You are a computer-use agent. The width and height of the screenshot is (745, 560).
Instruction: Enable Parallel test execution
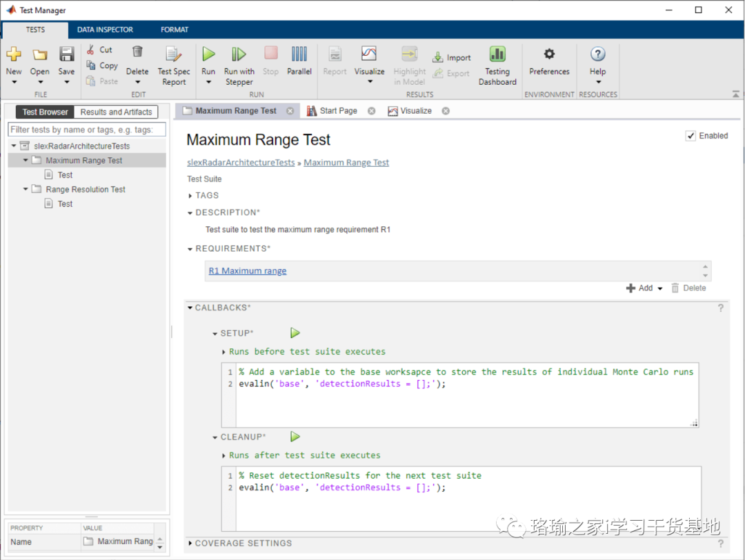coord(299,54)
